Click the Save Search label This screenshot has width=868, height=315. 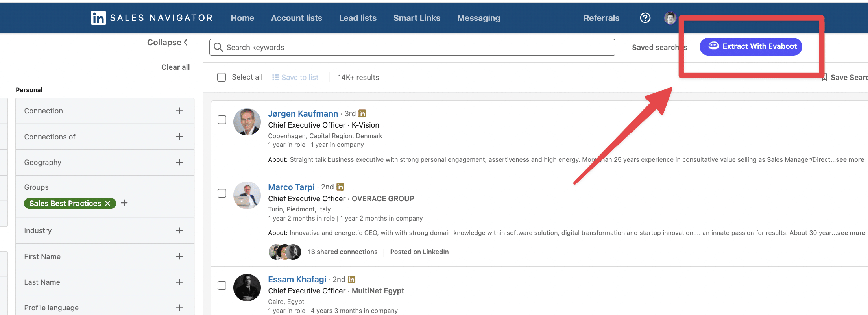click(x=849, y=78)
